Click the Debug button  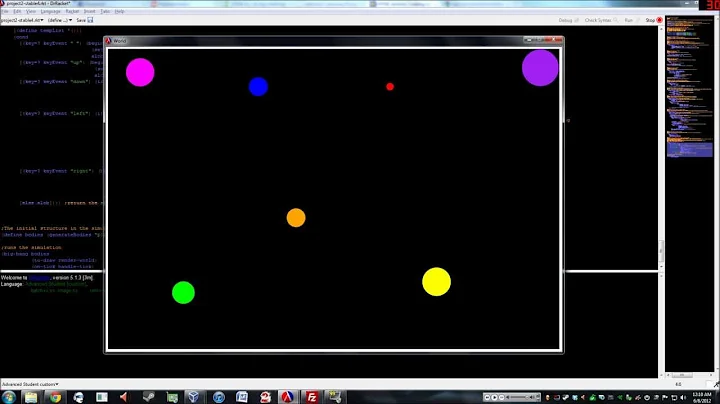click(568, 20)
